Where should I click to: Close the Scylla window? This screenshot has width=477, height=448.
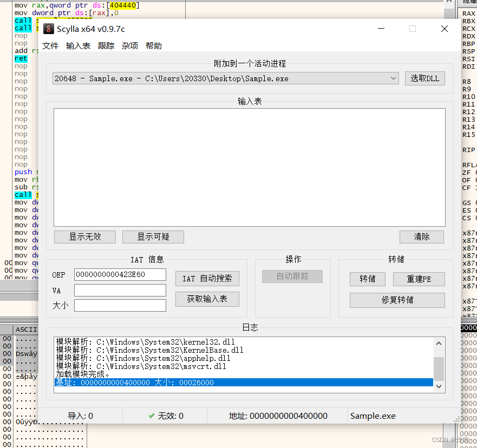coord(445,29)
